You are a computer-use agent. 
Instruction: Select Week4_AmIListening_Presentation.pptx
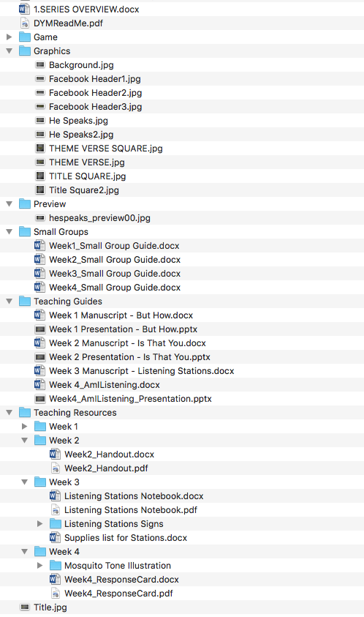click(131, 399)
